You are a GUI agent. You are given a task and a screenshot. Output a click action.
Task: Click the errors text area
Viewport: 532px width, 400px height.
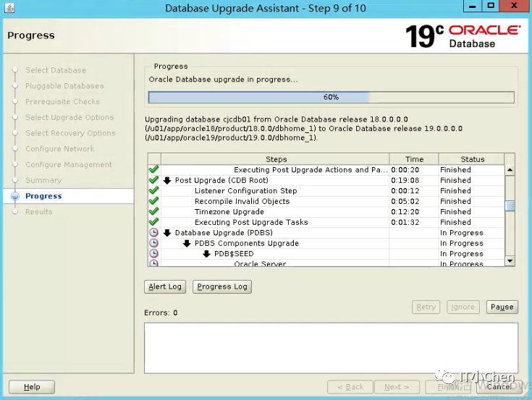click(x=332, y=348)
